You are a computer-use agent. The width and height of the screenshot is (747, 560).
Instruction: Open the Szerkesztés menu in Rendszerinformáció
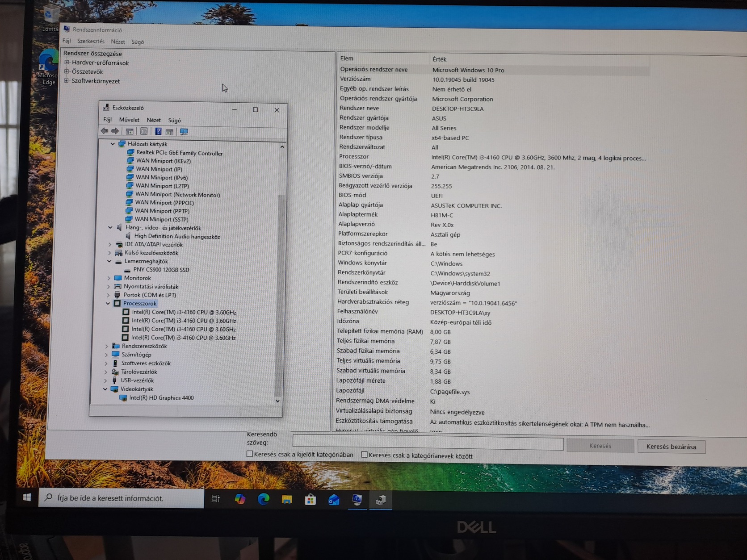pos(91,41)
